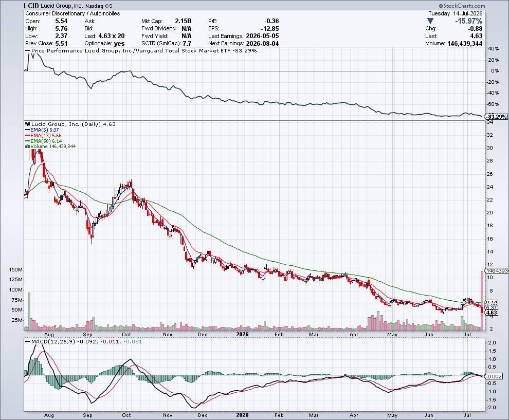The image size is (509, 420).
Task: Click the Chg value -0.88
Action: tap(475, 29)
